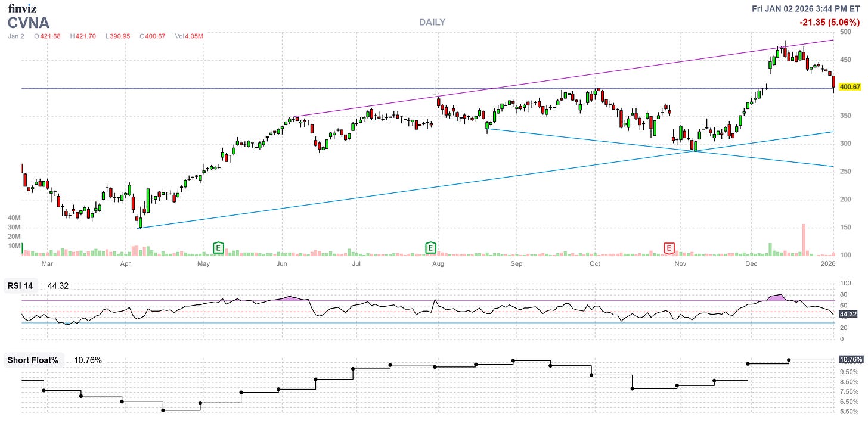
Task: Click the close price C400.67
Action: [x=153, y=36]
